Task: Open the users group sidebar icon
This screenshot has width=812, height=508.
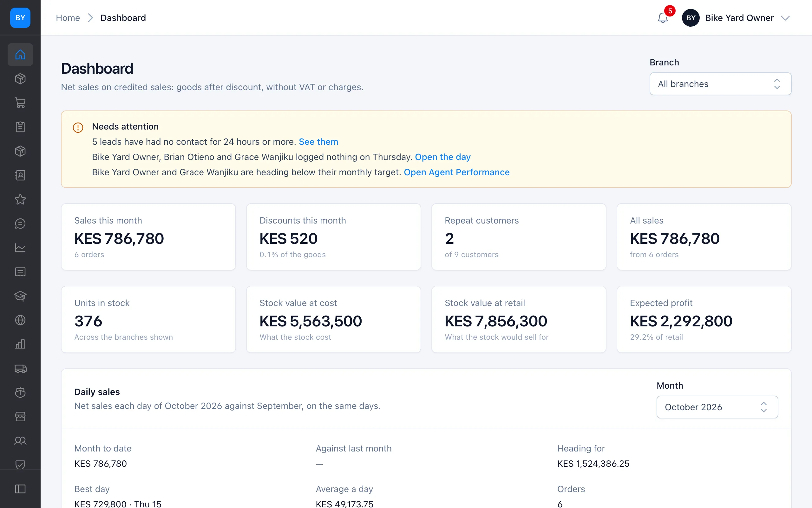Action: point(20,441)
